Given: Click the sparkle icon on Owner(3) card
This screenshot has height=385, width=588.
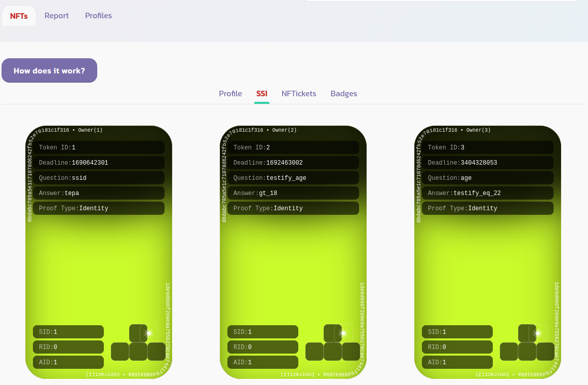Looking at the screenshot, I should coord(537,333).
